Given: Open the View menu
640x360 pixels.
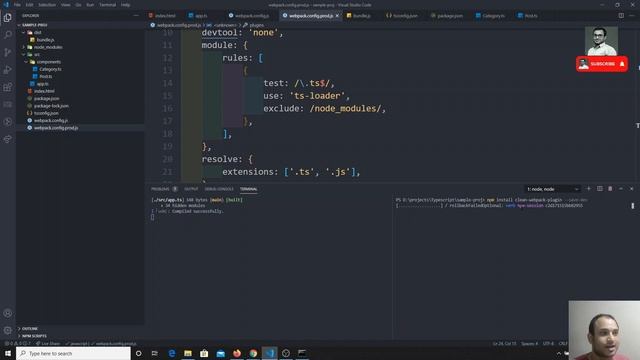Looking at the screenshot, I should point(65,5).
